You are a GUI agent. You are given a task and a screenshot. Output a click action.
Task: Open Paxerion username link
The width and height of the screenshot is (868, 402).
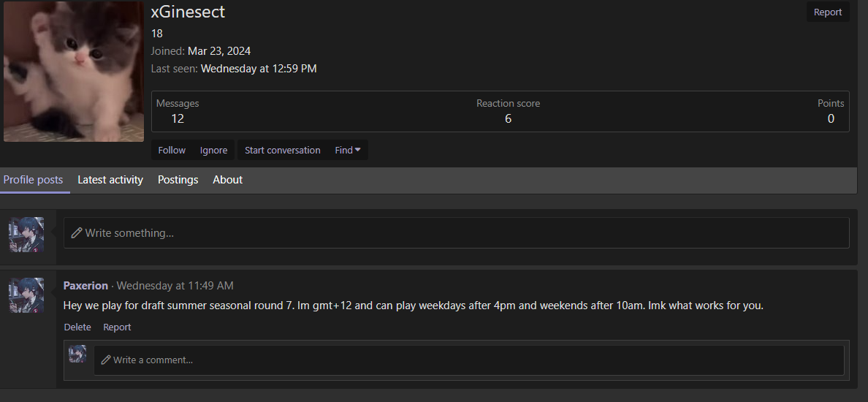tap(85, 286)
